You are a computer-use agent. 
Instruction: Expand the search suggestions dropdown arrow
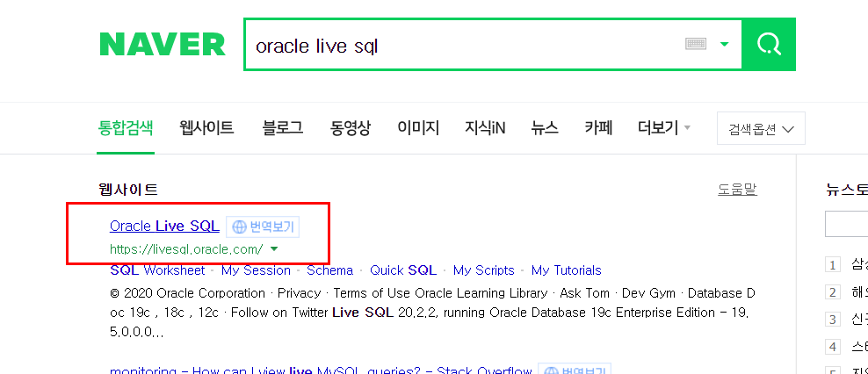click(x=724, y=44)
